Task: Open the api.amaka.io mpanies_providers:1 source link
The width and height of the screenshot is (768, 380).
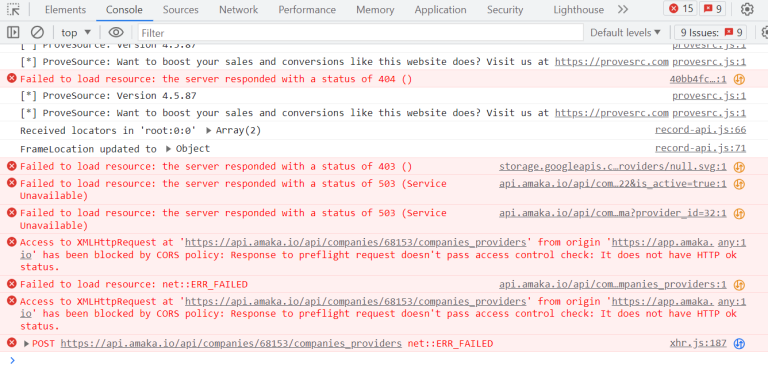Action: (613, 285)
